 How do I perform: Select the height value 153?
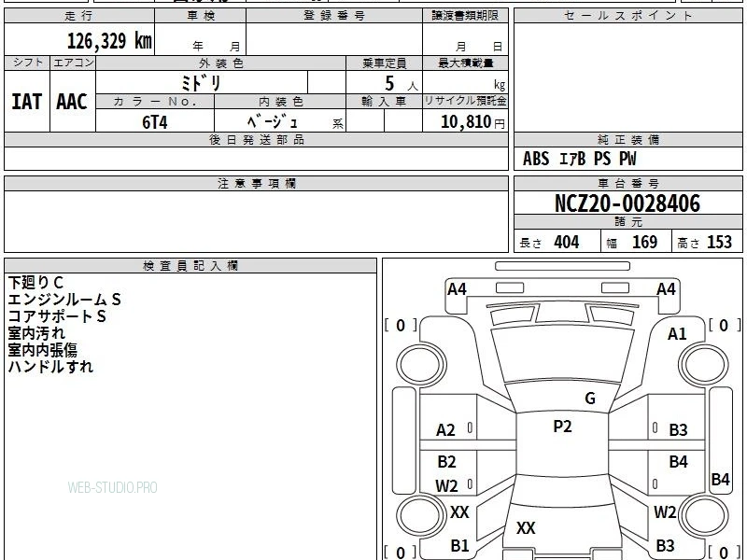[719, 243]
